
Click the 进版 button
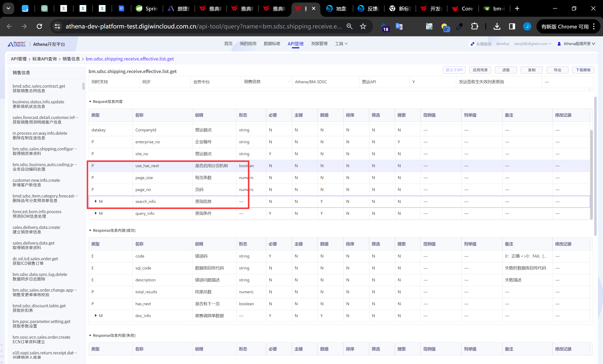click(x=506, y=70)
